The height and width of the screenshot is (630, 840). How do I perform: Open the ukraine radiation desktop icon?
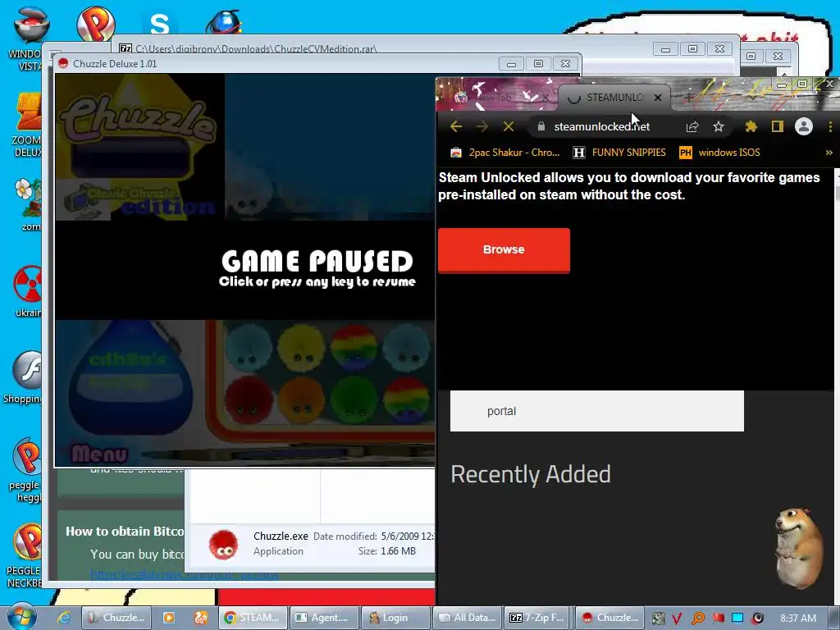pyautogui.click(x=28, y=291)
